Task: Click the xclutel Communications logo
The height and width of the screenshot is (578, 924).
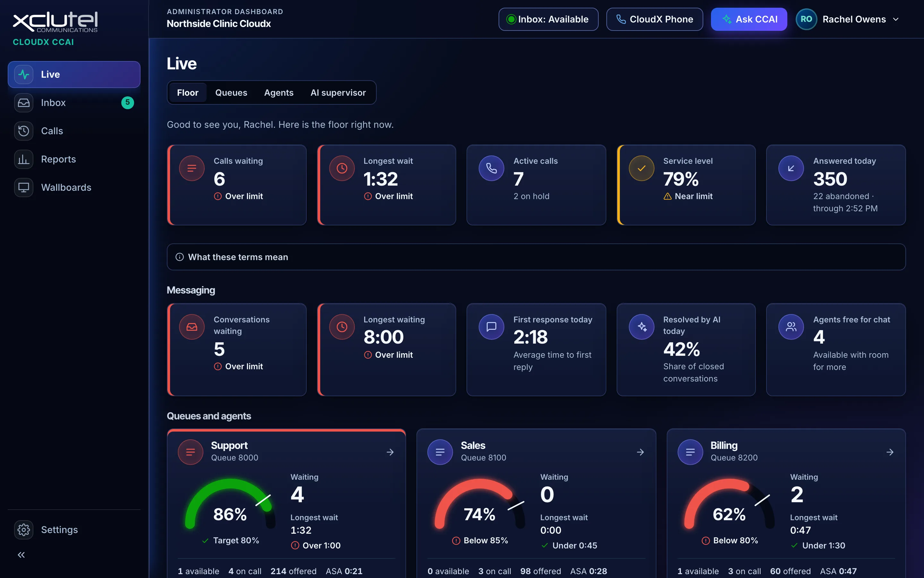Action: tap(56, 22)
